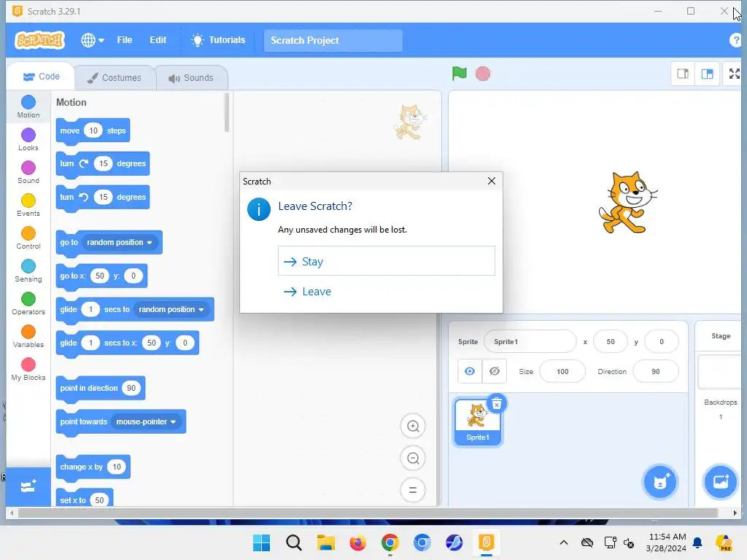Viewport: 747px width, 560px height.
Task: Click the info icon in the dialog
Action: coord(259,209)
